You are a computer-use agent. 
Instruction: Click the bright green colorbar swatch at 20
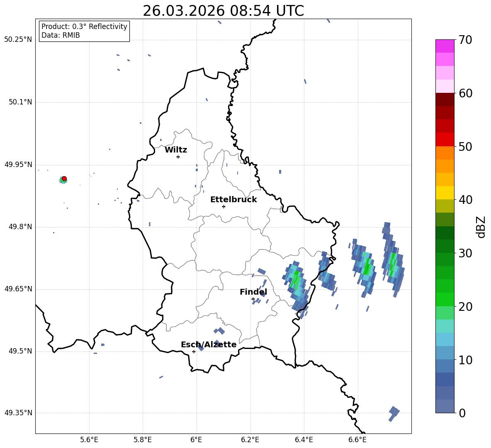(445, 299)
